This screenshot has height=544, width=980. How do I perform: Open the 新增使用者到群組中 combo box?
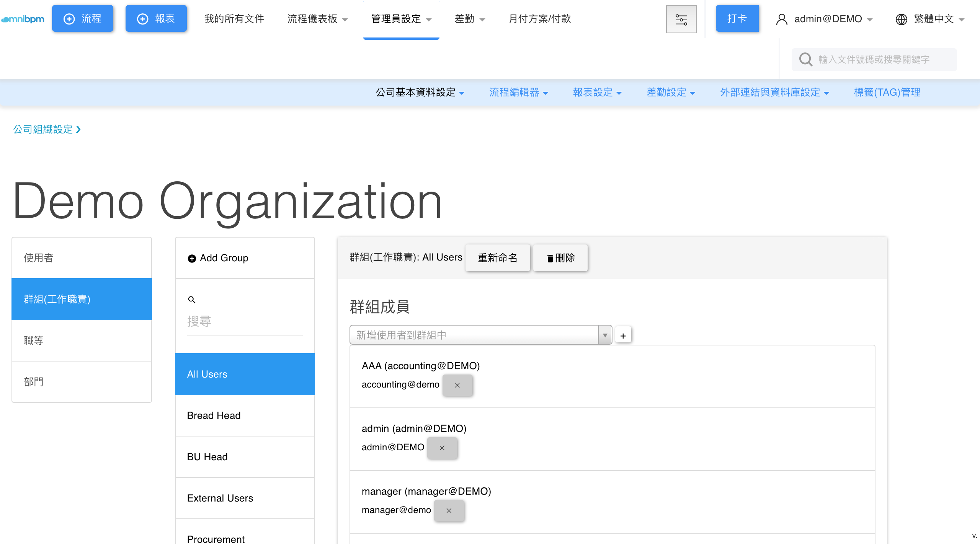(x=474, y=335)
